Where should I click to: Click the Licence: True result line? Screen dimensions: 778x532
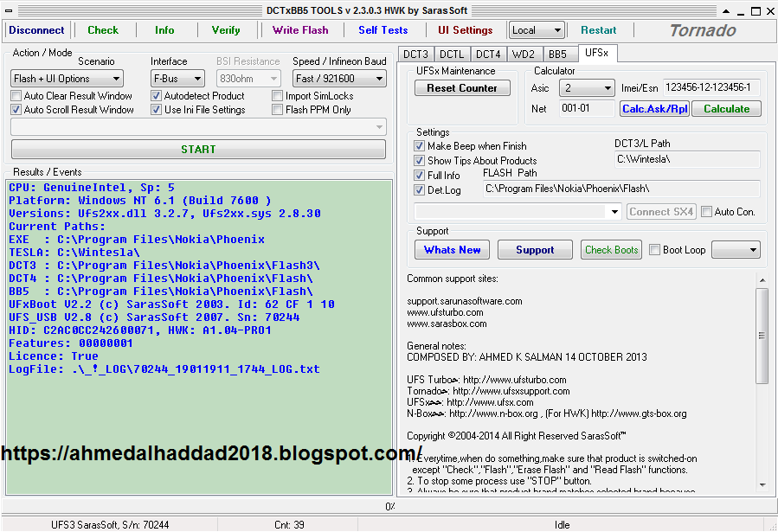pos(54,356)
